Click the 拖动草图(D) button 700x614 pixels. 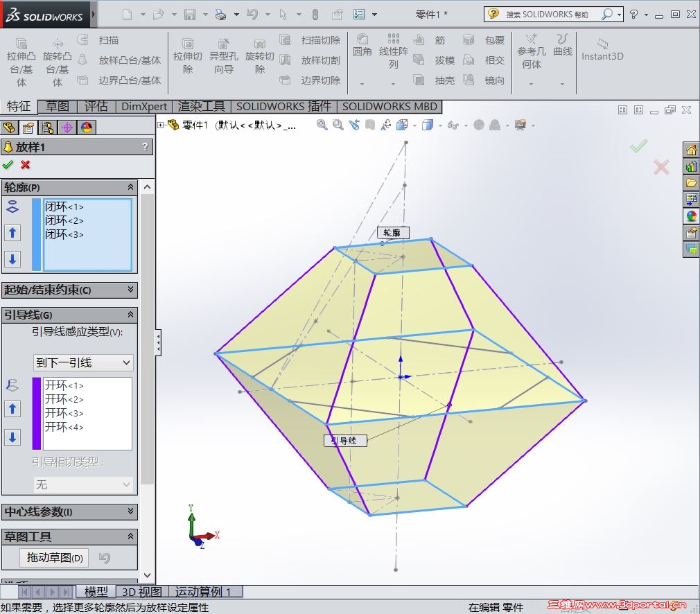[55, 558]
